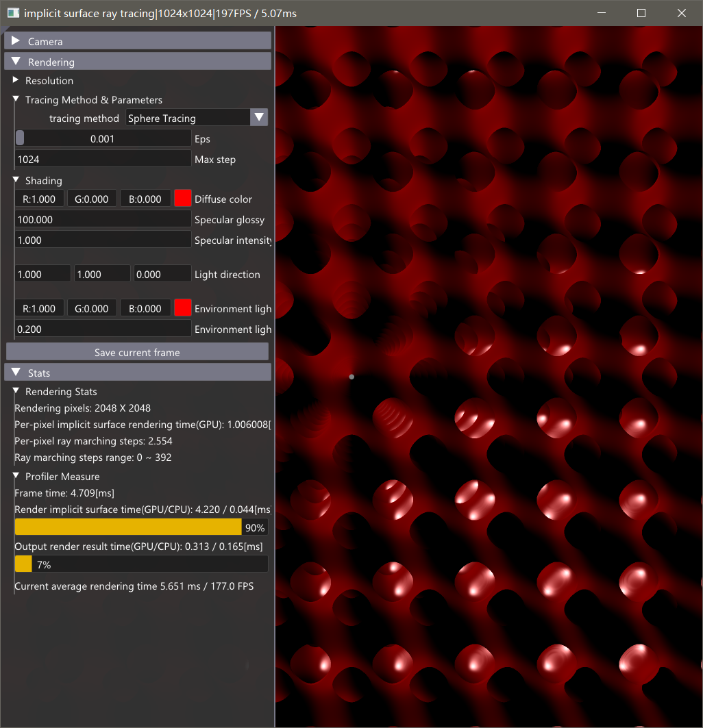Edit Diffuse color G value
Screen dimensions: 703x728
point(92,199)
